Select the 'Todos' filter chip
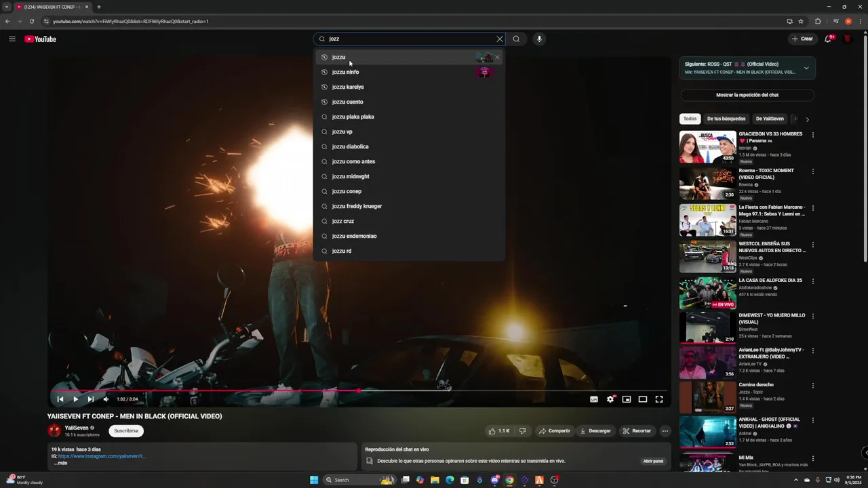 pos(690,119)
